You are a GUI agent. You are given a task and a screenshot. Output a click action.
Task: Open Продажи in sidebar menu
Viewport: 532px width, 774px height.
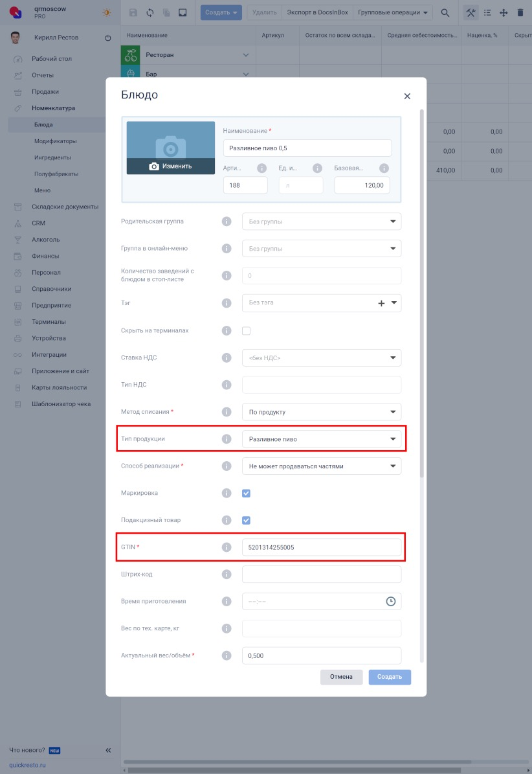[45, 92]
